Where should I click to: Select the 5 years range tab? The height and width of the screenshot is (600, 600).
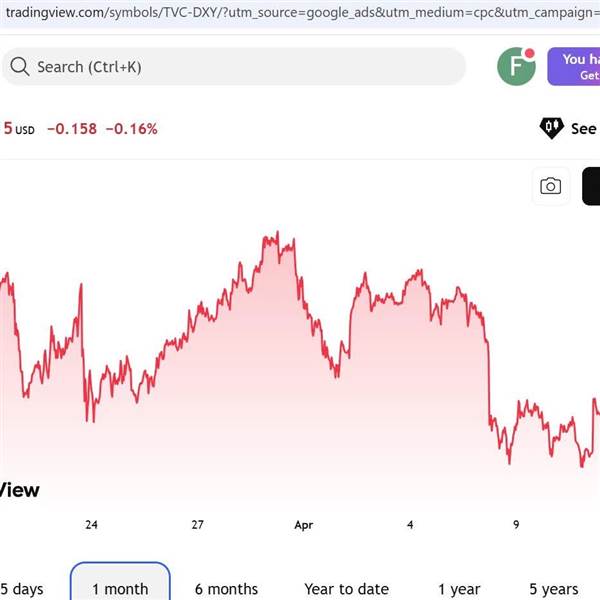pos(553,589)
